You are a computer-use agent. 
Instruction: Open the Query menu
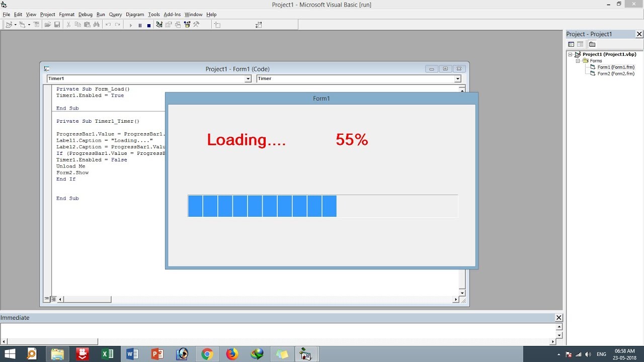coord(116,15)
